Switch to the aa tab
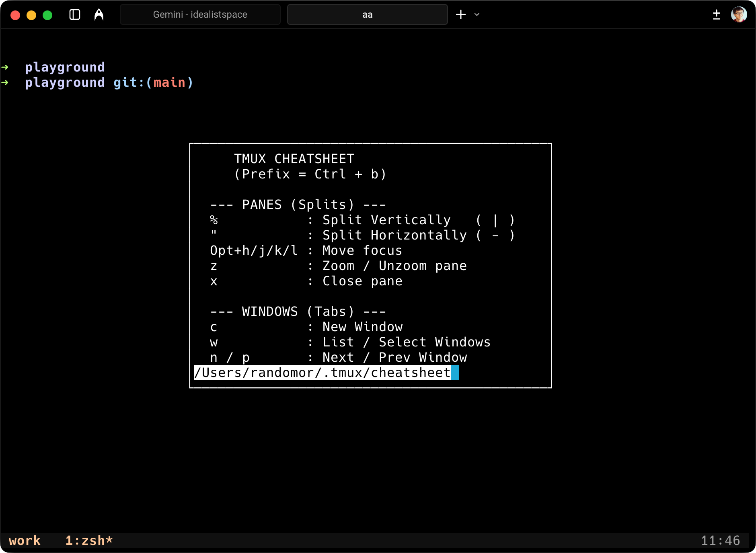The width and height of the screenshot is (756, 553). (367, 14)
